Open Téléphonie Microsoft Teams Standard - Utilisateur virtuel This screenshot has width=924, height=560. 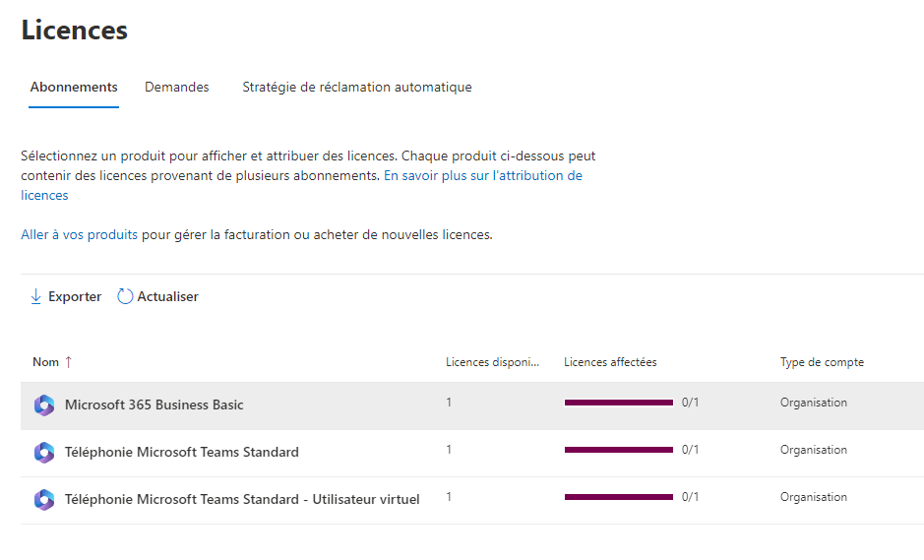[x=242, y=499]
